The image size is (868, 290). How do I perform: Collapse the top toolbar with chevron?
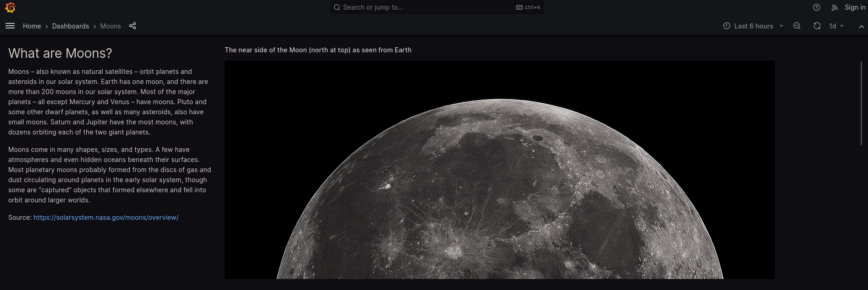(x=861, y=27)
